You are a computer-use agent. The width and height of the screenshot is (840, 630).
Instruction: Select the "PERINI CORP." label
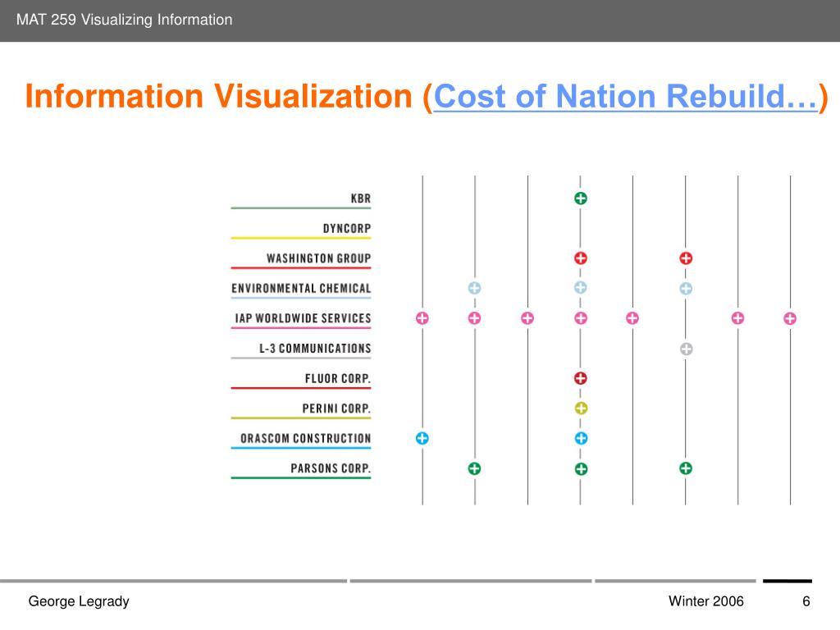coord(336,409)
